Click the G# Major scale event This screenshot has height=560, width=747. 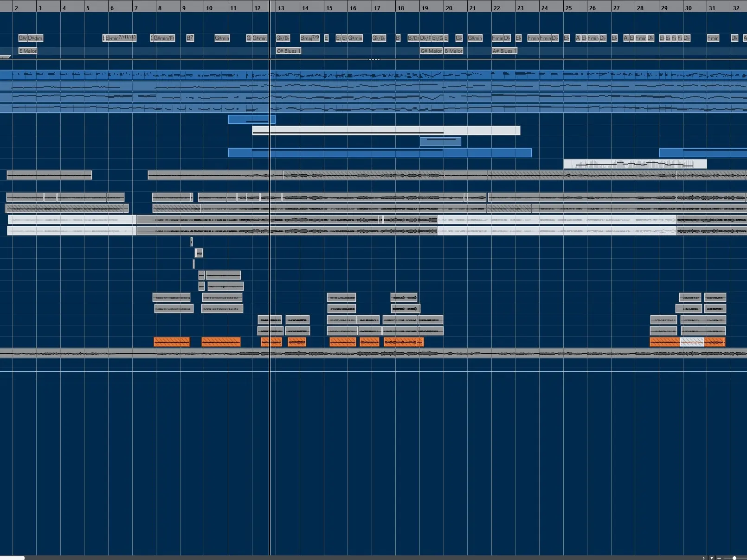pos(431,51)
